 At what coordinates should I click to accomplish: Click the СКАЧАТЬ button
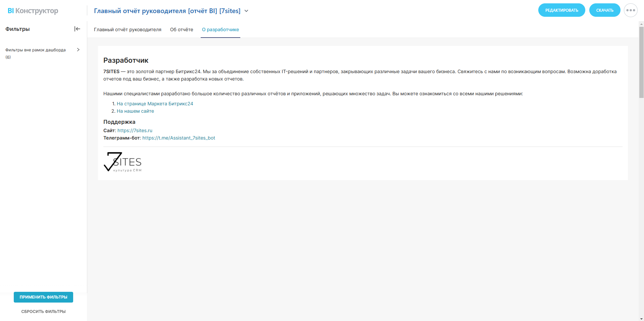[x=605, y=10]
